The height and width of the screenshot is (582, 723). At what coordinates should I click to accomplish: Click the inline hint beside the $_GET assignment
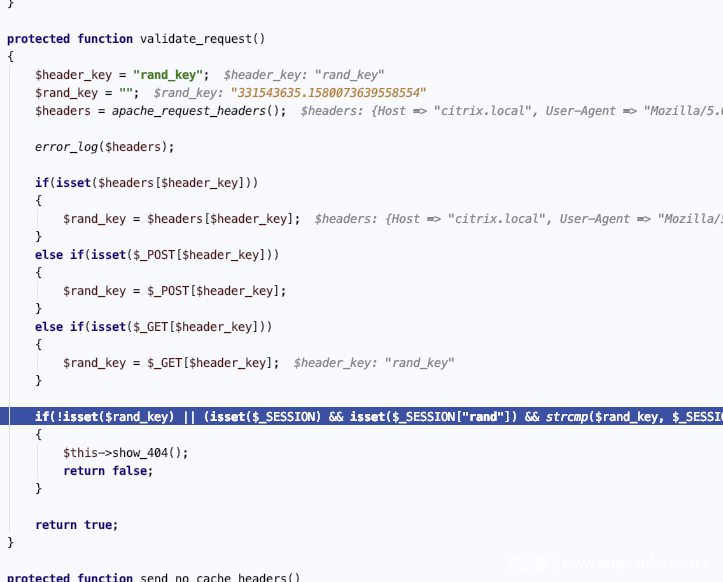tap(373, 363)
